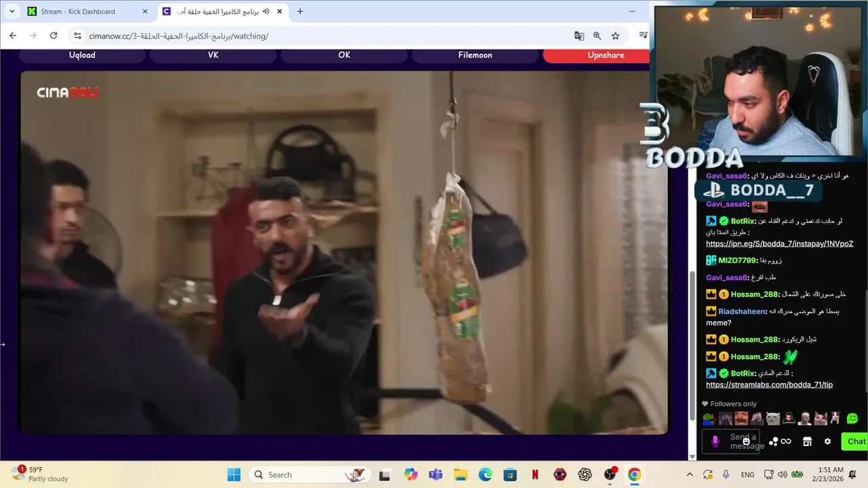868x488 pixels.
Task: Click the taskbar Search box
Action: (x=309, y=474)
